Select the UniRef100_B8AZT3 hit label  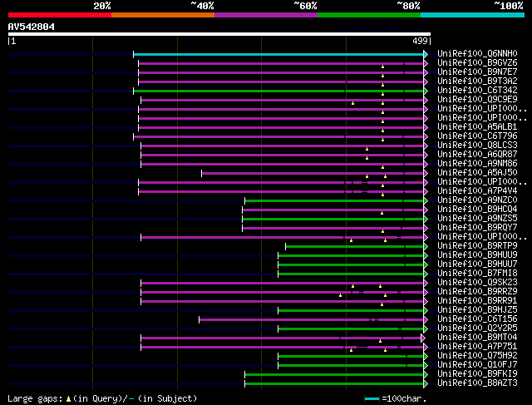pos(476,383)
